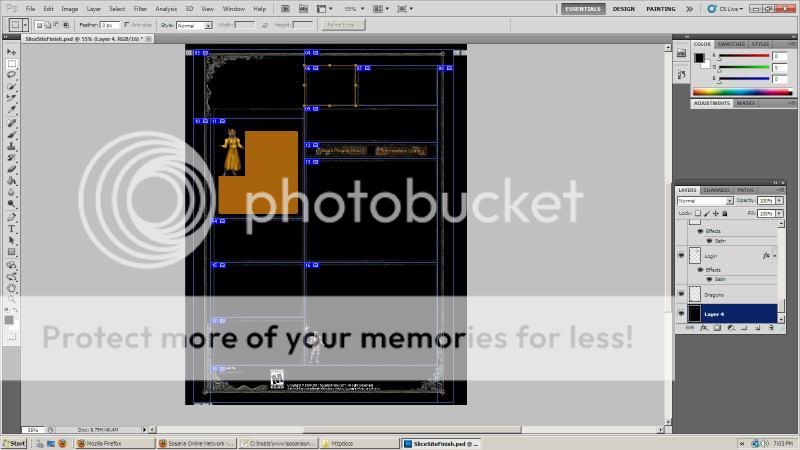Select the Crop/Slice tool

click(x=11, y=97)
